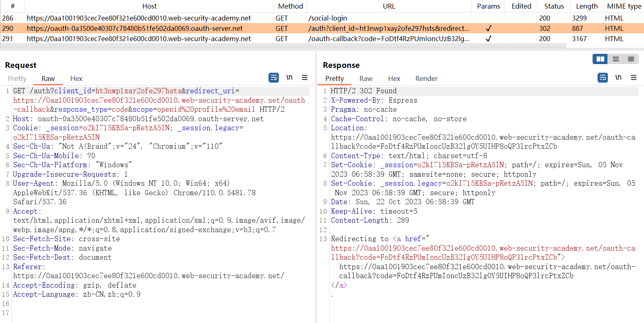Select combined tabbed layout view
Image resolution: width=644 pixels, height=323 pixels.
pos(631,59)
